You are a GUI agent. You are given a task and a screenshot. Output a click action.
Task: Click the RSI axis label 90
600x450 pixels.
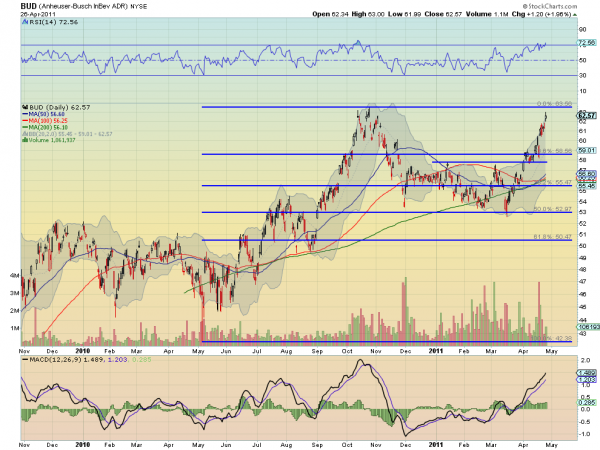tap(582, 30)
